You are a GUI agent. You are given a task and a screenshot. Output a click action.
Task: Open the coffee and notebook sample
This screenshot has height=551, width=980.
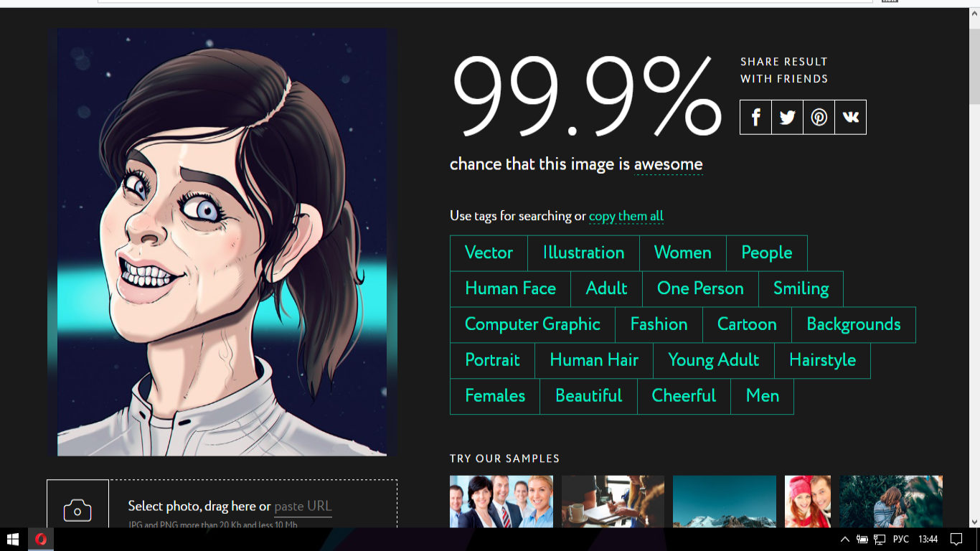click(613, 501)
